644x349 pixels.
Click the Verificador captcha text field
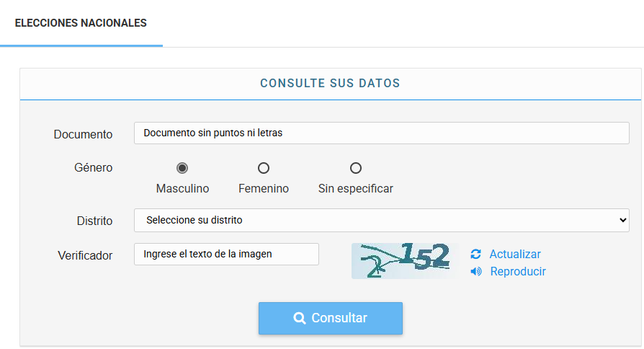point(226,254)
